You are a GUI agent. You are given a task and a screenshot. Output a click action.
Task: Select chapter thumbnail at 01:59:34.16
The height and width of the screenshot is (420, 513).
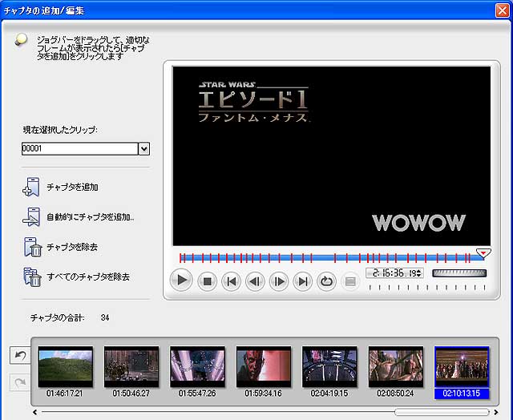[264, 366]
